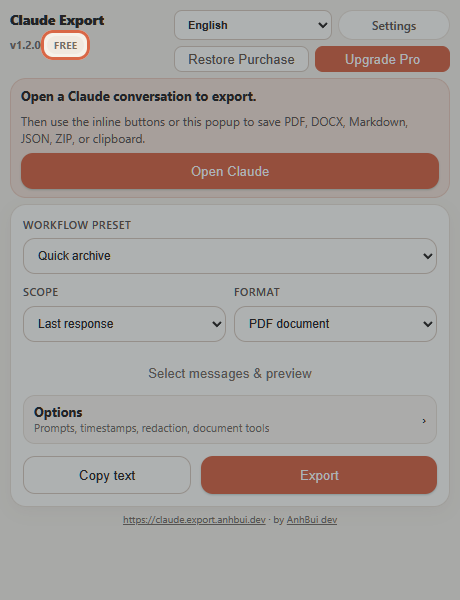Viewport: 460px width, 600px height.
Task: Open the AnhBui dev author link
Action: point(312,520)
